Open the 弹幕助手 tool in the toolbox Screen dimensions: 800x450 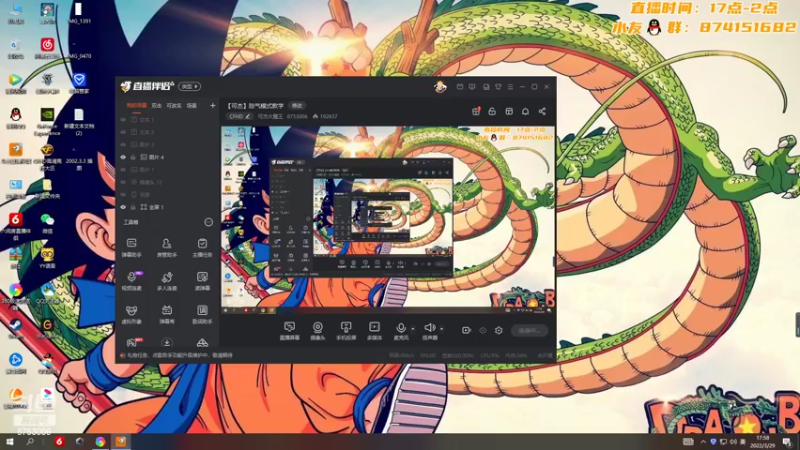(132, 247)
